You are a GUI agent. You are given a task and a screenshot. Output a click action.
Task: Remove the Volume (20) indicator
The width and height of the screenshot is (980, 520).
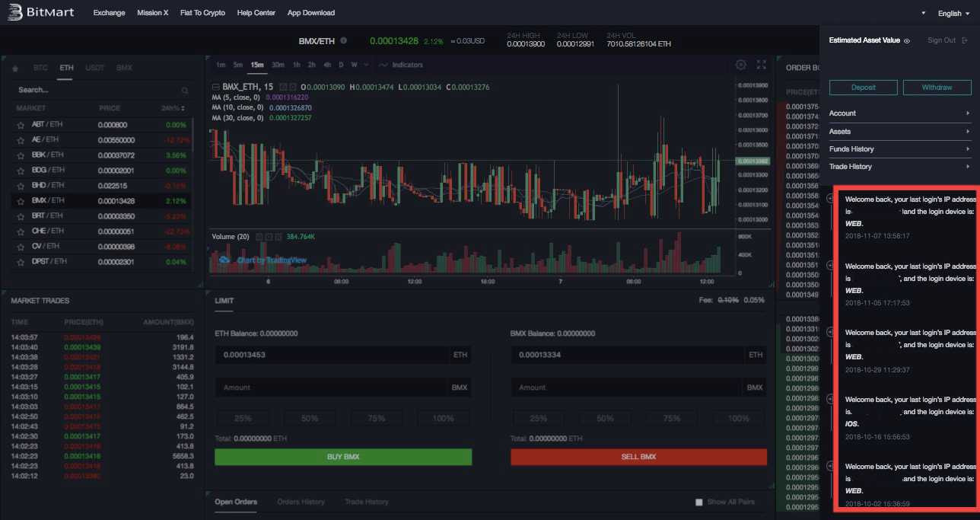pyautogui.click(x=278, y=237)
